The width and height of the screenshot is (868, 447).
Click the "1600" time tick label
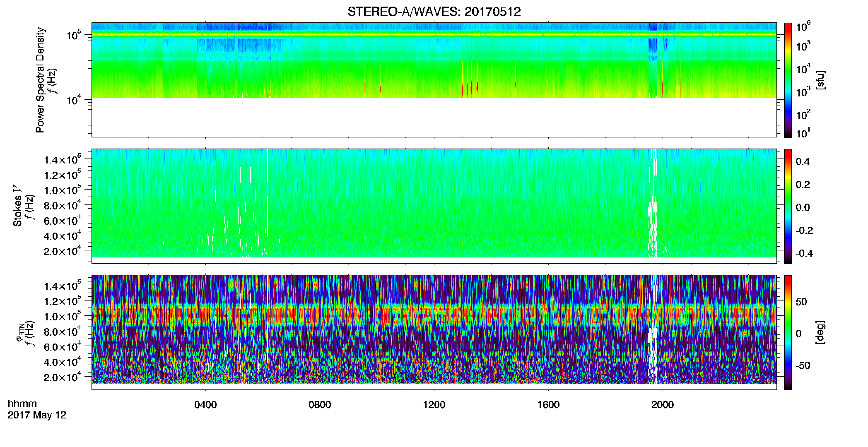coord(548,405)
